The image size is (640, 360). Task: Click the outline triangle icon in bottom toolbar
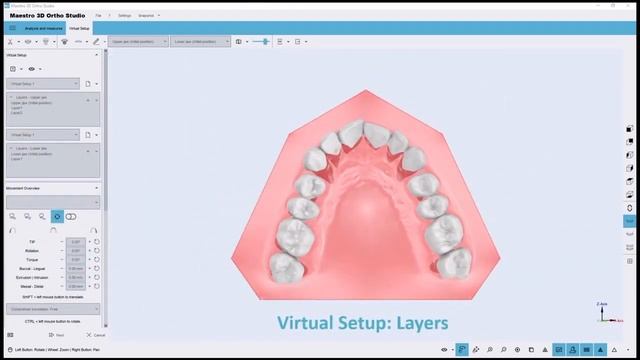coord(614,350)
